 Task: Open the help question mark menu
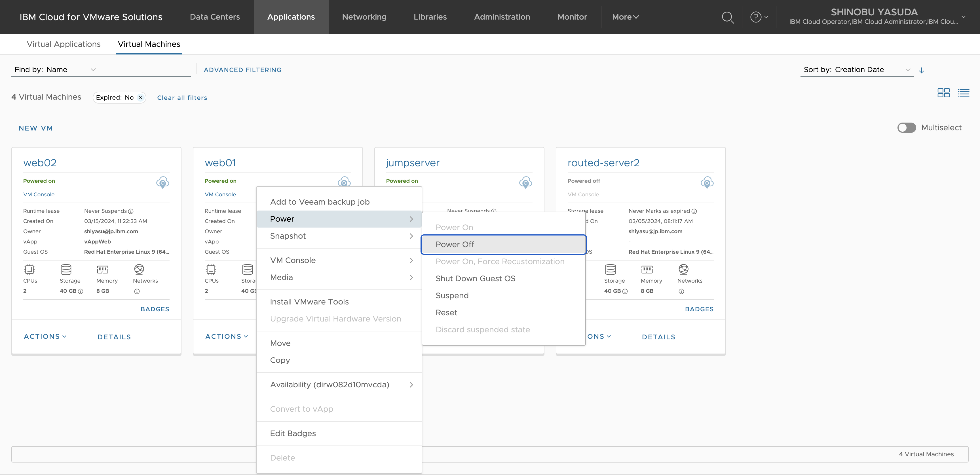click(x=759, y=17)
